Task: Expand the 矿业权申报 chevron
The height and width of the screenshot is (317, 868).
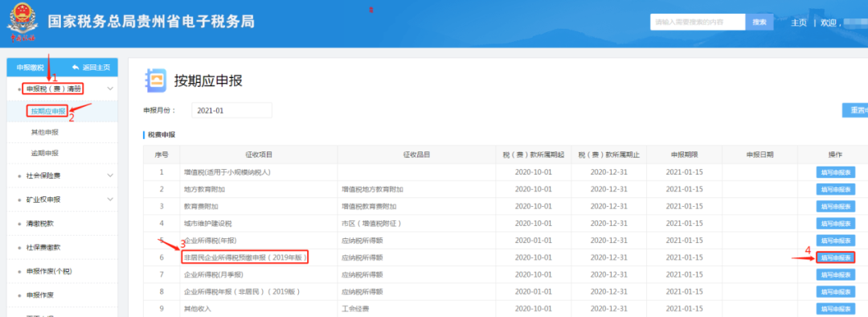Action: click(110, 199)
